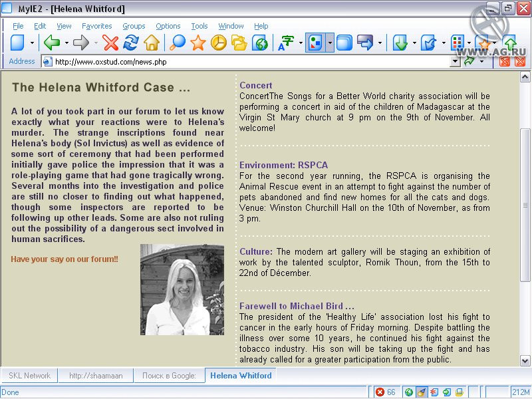Click the gray Forward arrow icon
Viewport: 532px width, 399px height.
pos(81,43)
